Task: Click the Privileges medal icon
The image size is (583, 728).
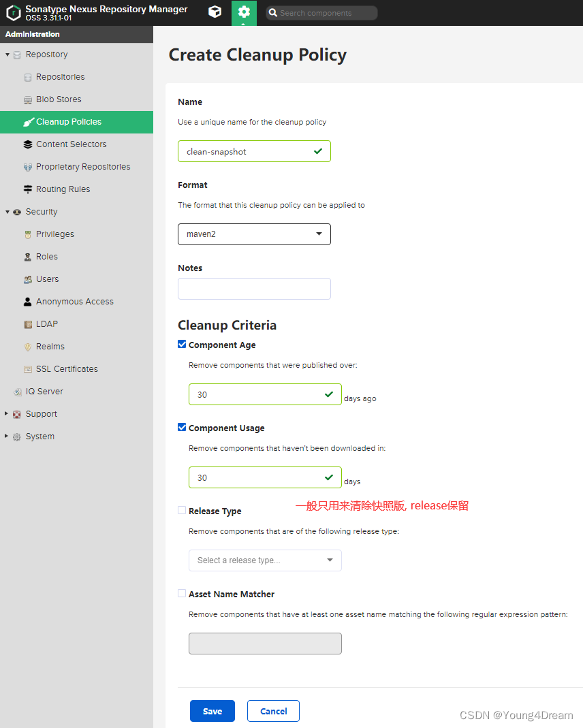Action: point(28,234)
